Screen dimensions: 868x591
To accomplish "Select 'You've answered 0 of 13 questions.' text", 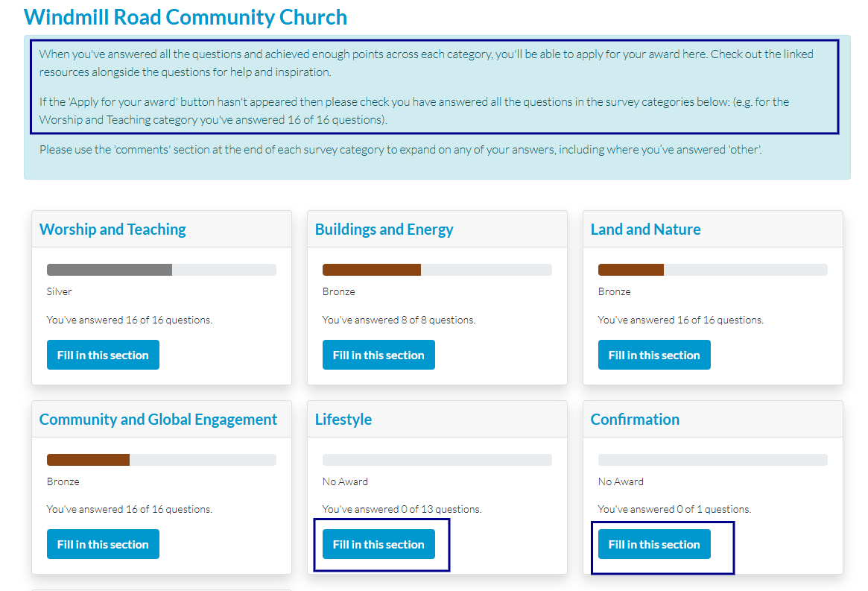I will 402,509.
